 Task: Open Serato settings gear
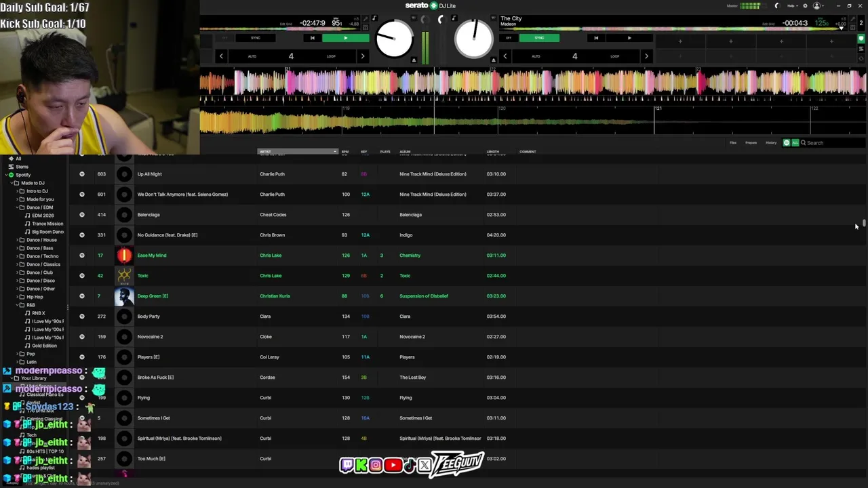(x=805, y=5)
